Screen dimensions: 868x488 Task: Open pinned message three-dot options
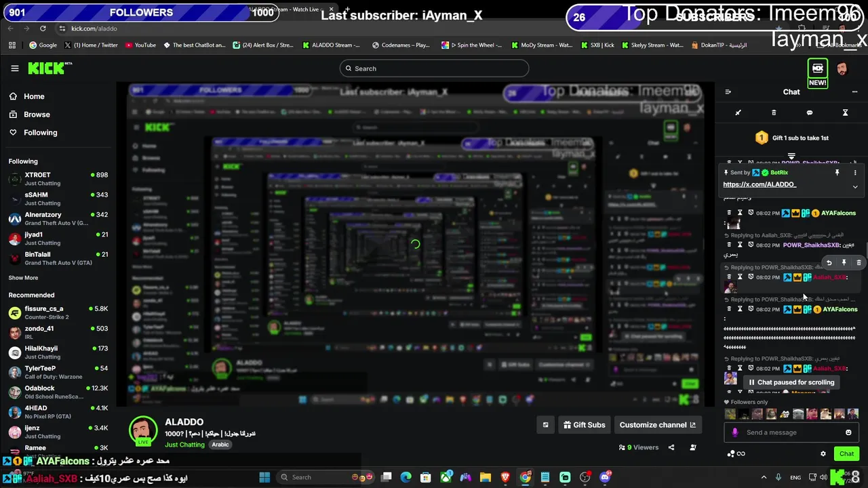click(855, 173)
